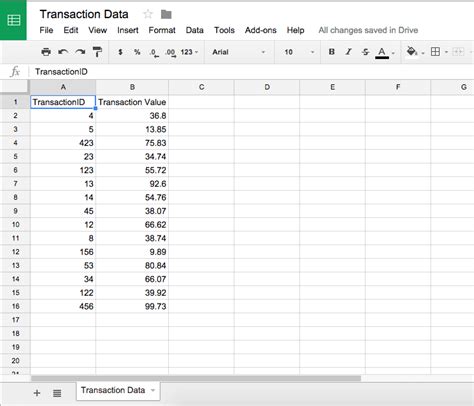Image resolution: width=474 pixels, height=406 pixels.
Task: Select column C header
Action: pos(201,87)
